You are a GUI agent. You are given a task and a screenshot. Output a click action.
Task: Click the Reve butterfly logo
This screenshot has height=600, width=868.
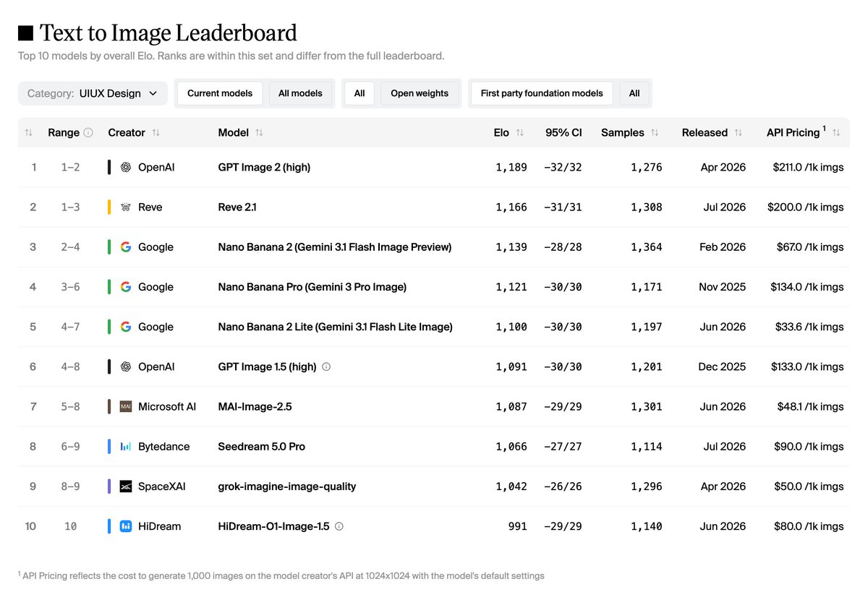tap(126, 207)
